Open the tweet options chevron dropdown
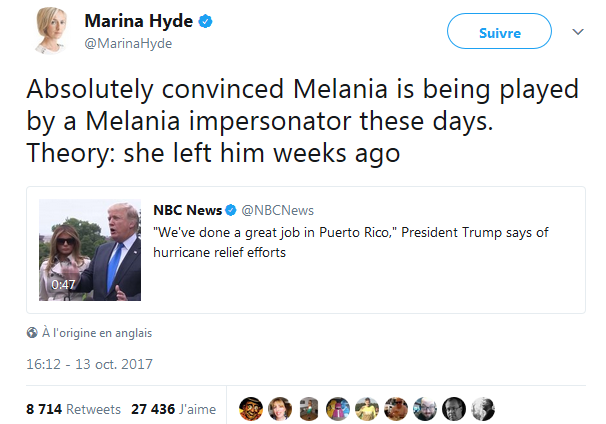Viewport: 606px width, 424px height. pyautogui.click(x=577, y=32)
